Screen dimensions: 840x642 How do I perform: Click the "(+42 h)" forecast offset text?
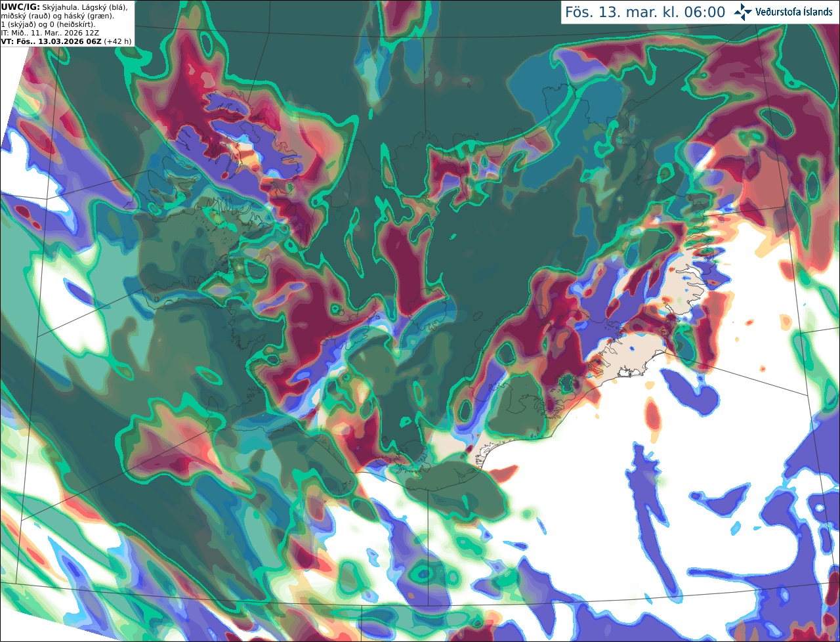coord(117,41)
